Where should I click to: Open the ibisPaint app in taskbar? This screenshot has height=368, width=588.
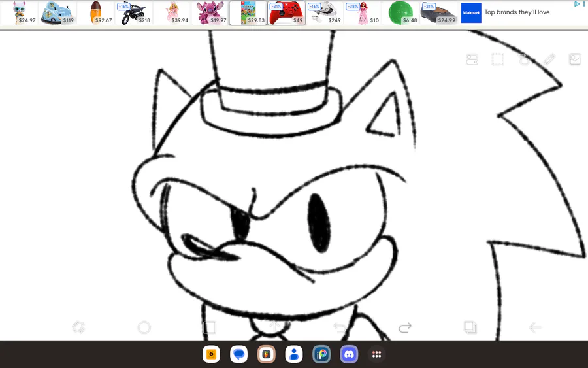click(x=321, y=354)
